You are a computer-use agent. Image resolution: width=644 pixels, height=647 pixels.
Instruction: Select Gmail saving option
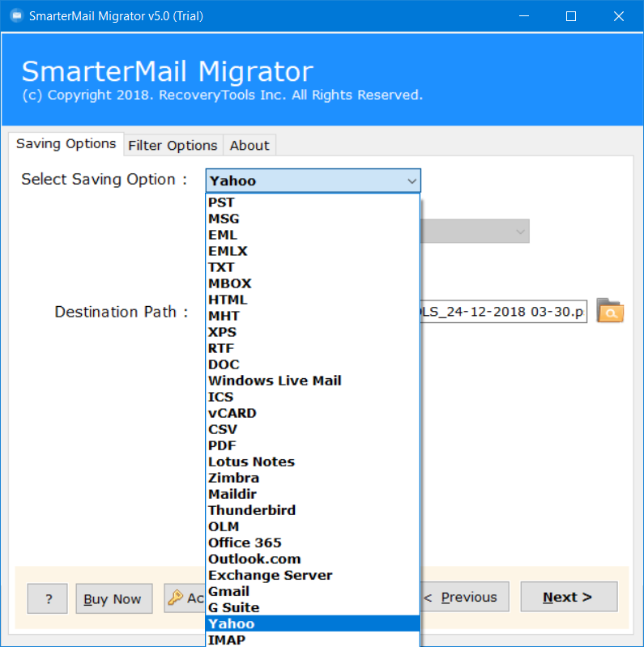(x=313, y=591)
